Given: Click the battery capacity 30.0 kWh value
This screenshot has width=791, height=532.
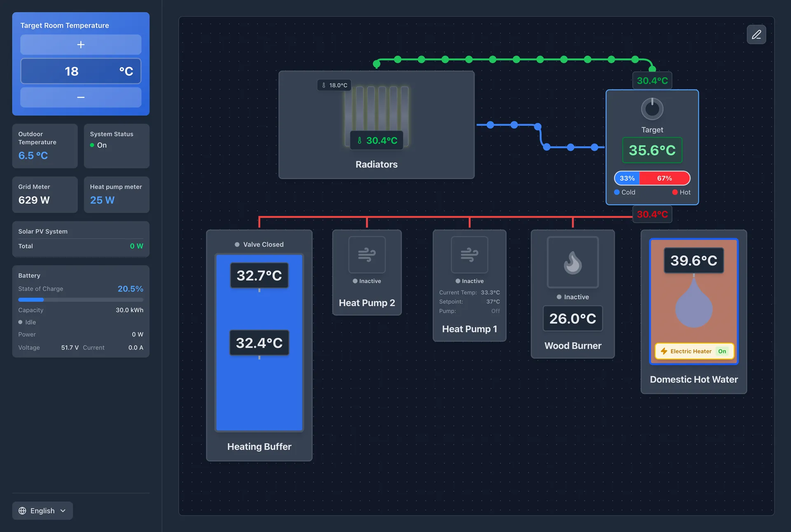Looking at the screenshot, I should 129,310.
